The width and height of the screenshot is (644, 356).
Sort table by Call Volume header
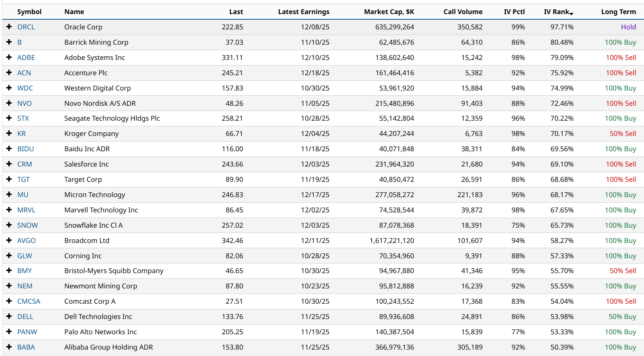coord(463,12)
